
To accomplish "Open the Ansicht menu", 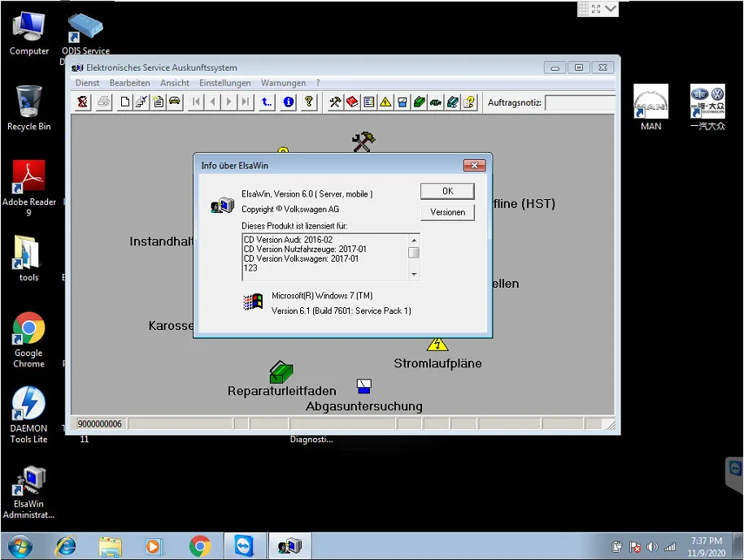I will 175,83.
